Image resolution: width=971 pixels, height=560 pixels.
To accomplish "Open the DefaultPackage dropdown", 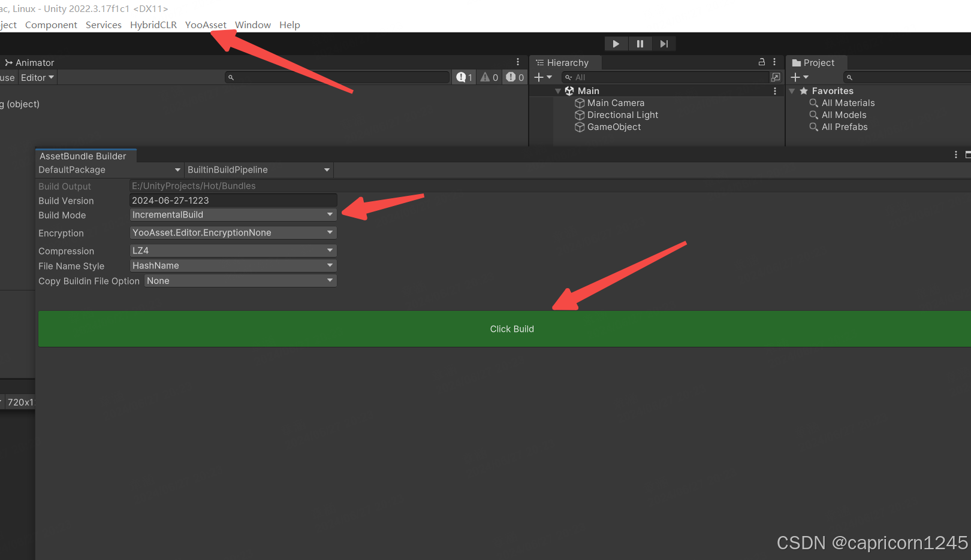I will 109,170.
